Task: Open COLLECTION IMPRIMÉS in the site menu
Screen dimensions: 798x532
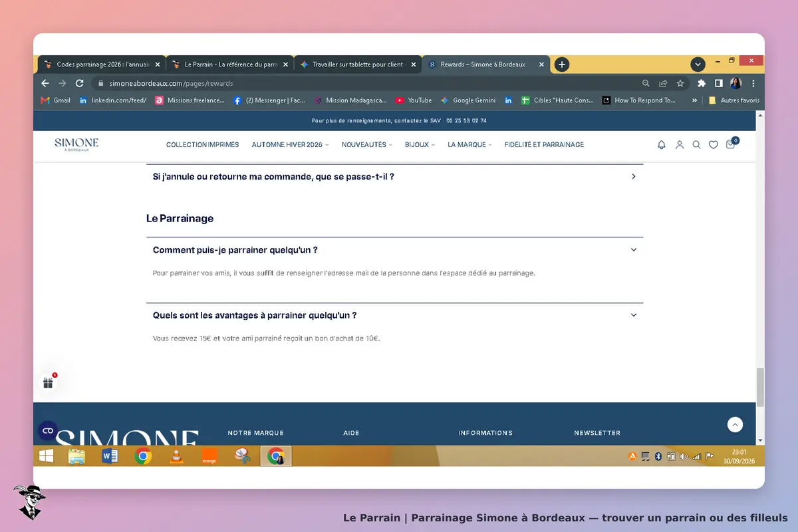Action: (202, 144)
